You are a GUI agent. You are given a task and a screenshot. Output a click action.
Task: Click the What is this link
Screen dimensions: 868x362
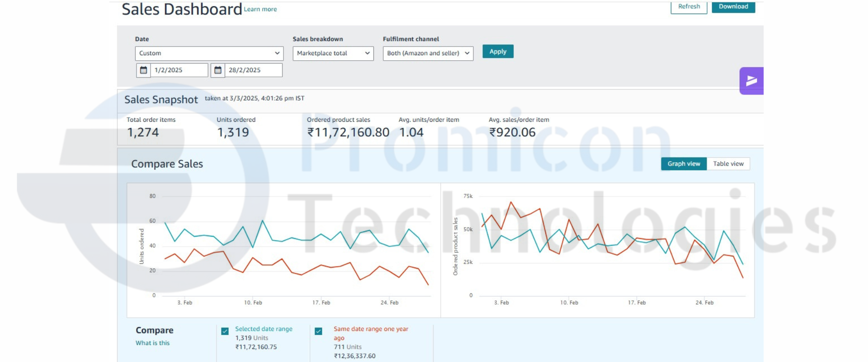(x=152, y=343)
